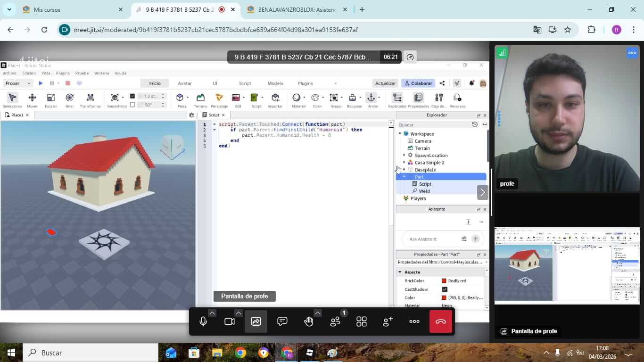The height and width of the screenshot is (362, 644).
Task: Click the GUI toolbar icon
Action: tap(237, 98)
